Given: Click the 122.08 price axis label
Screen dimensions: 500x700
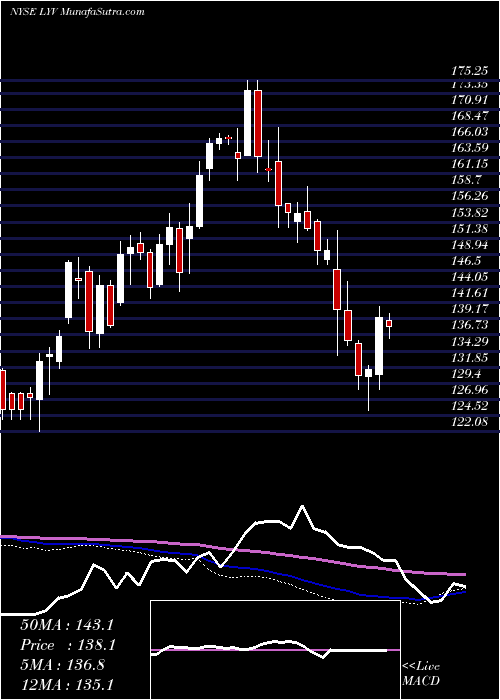Looking at the screenshot, I should click(x=469, y=422).
